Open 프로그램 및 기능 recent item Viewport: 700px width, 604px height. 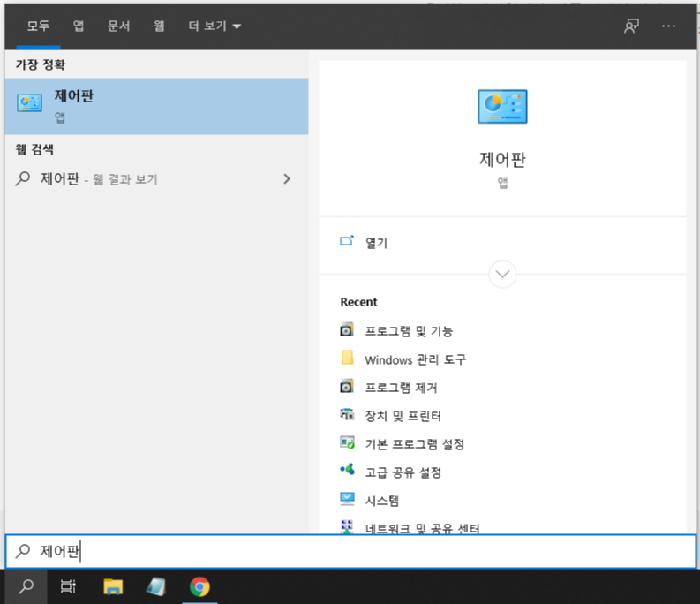[x=409, y=331]
